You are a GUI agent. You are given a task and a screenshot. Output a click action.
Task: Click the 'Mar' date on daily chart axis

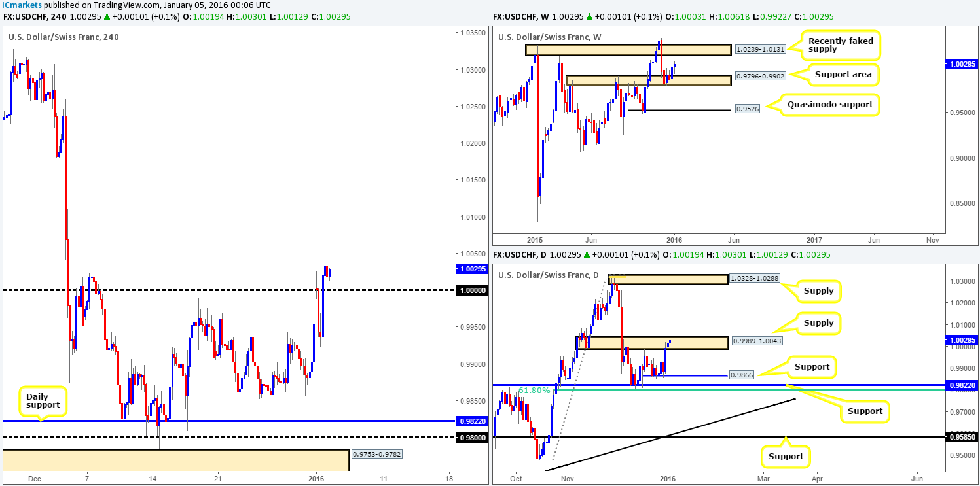tap(763, 477)
